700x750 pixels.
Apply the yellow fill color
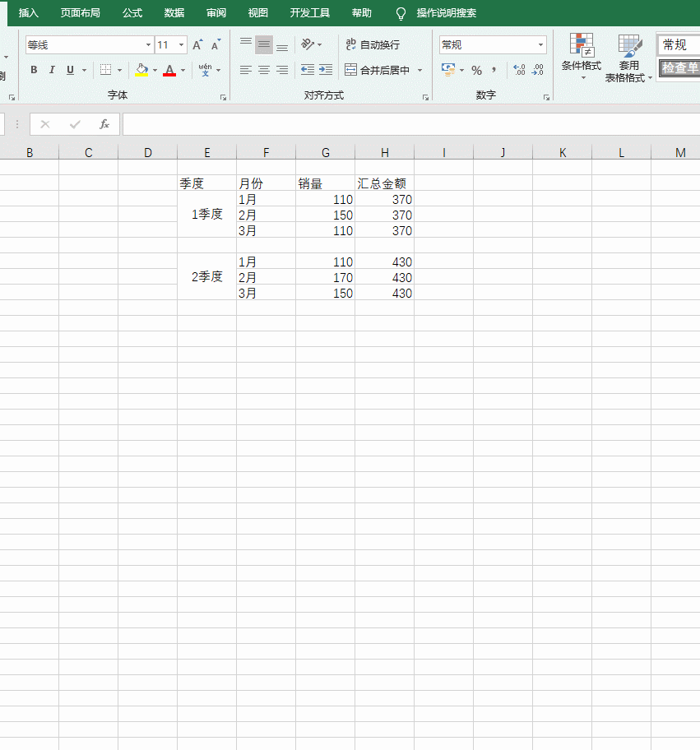(141, 70)
